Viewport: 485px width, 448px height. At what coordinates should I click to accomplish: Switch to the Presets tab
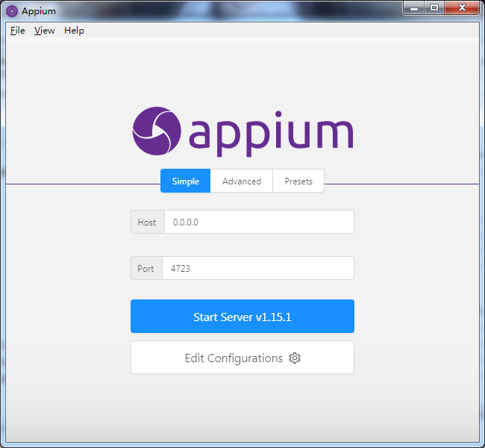coord(298,181)
